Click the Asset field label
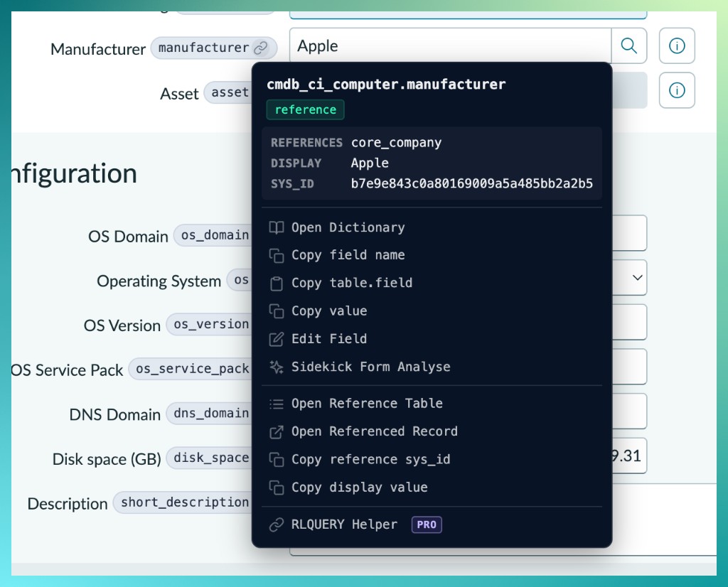The width and height of the screenshot is (728, 587). pyautogui.click(x=179, y=94)
